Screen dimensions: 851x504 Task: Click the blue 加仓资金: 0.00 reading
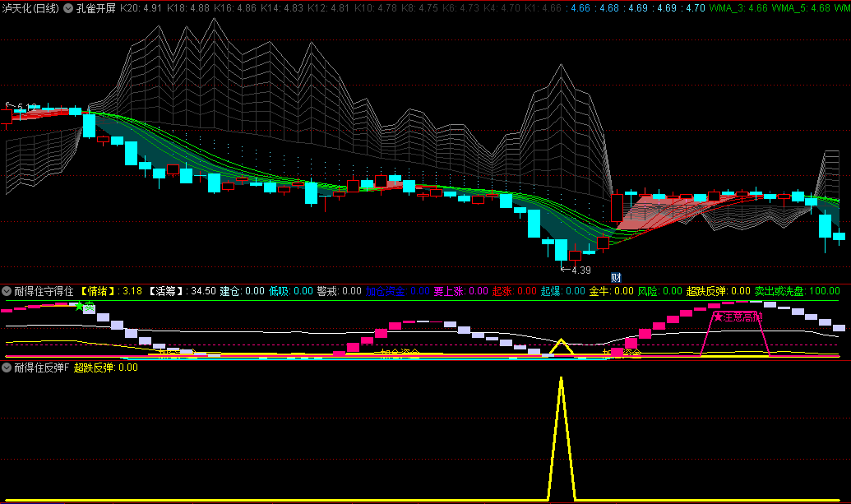click(397, 291)
